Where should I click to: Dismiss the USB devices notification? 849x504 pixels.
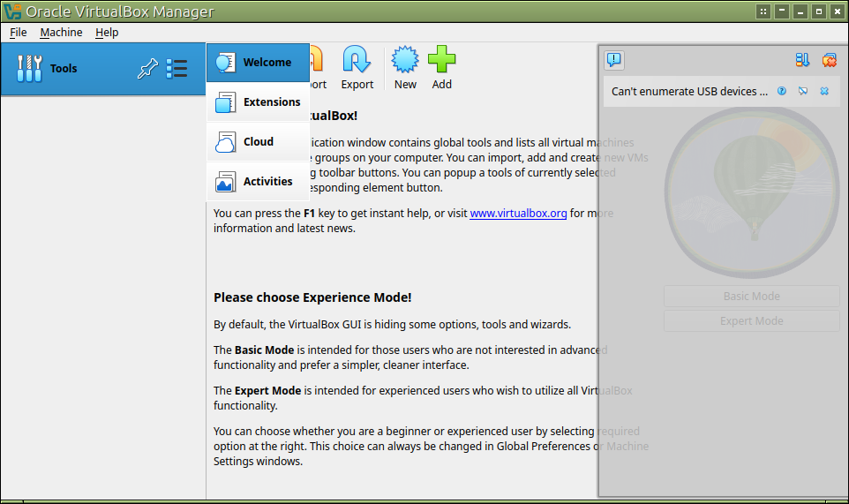tap(824, 91)
